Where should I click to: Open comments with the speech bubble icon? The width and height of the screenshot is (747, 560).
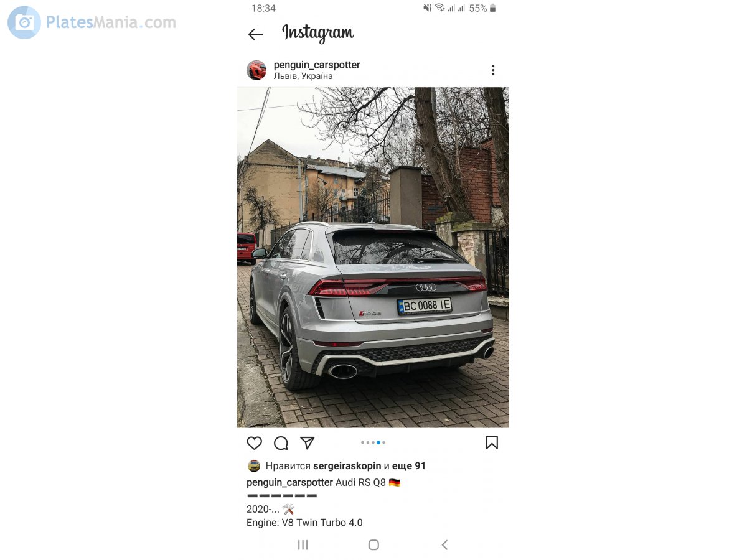pos(281,443)
